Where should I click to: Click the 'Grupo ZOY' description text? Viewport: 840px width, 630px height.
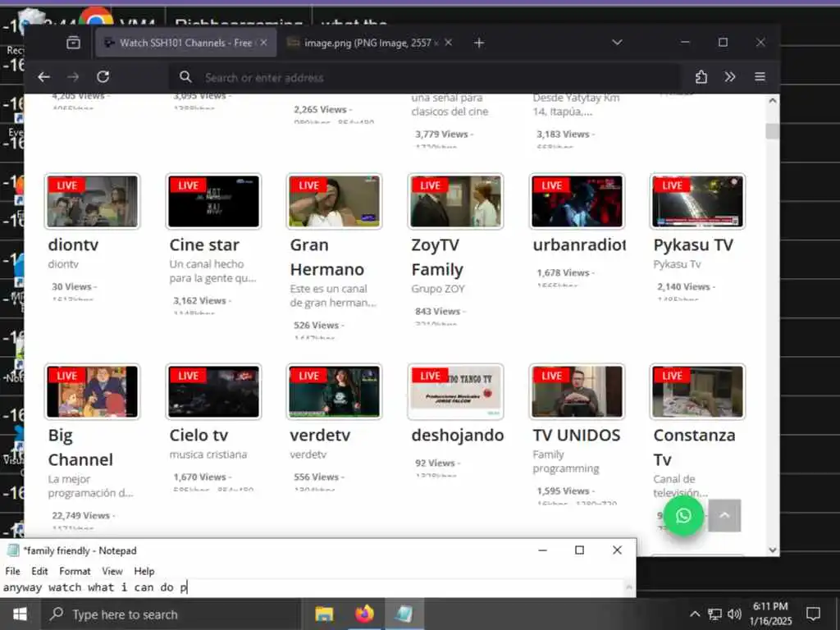click(438, 289)
